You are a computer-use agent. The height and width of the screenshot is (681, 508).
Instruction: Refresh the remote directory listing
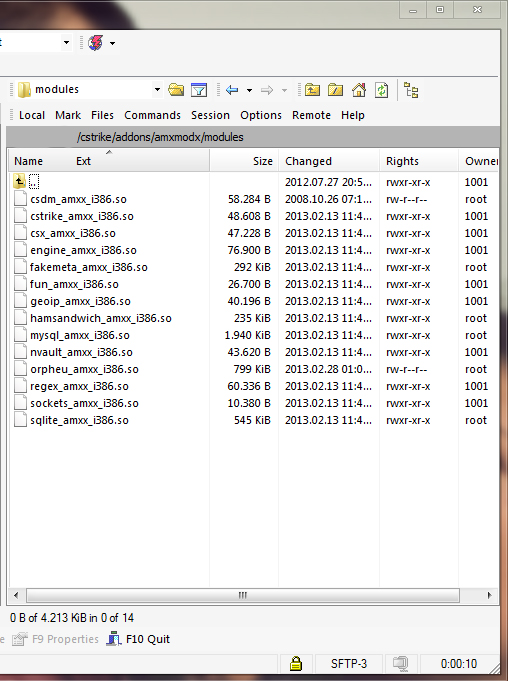(x=382, y=90)
